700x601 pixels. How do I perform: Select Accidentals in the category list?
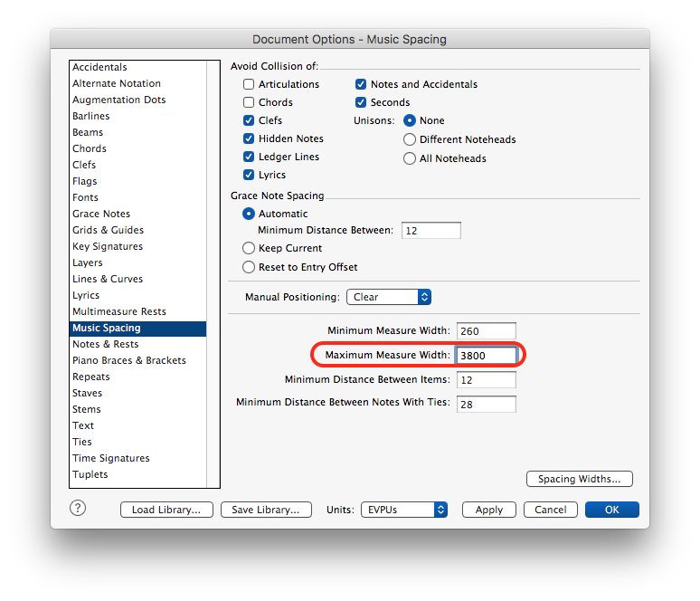(x=99, y=67)
